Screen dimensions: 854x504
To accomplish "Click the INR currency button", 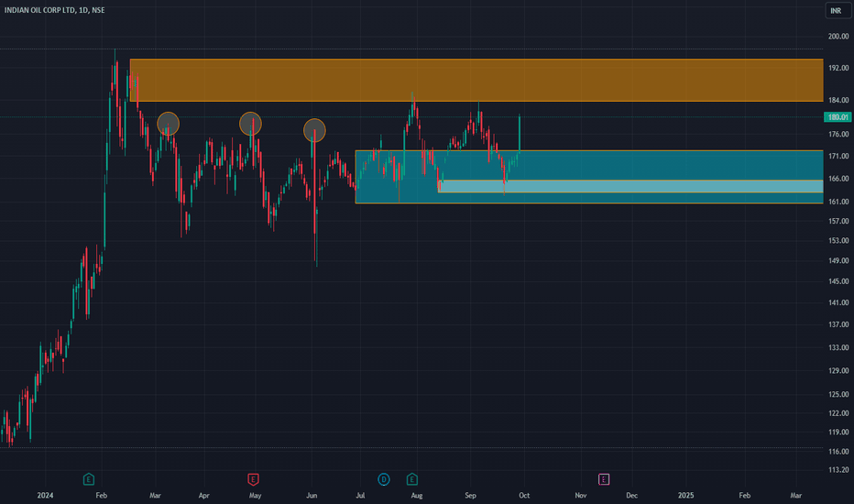I will pyautogui.click(x=836, y=11).
